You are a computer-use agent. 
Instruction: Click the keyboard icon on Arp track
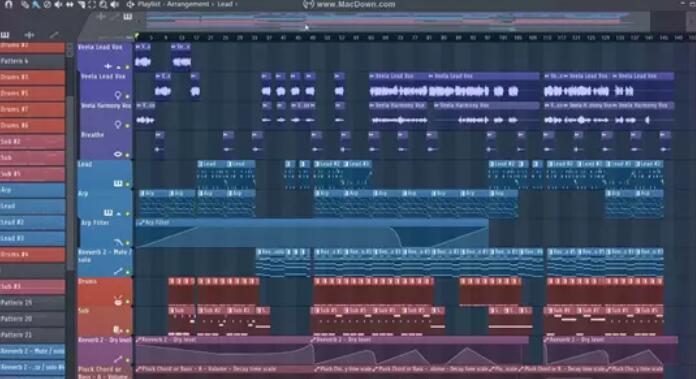point(108,213)
